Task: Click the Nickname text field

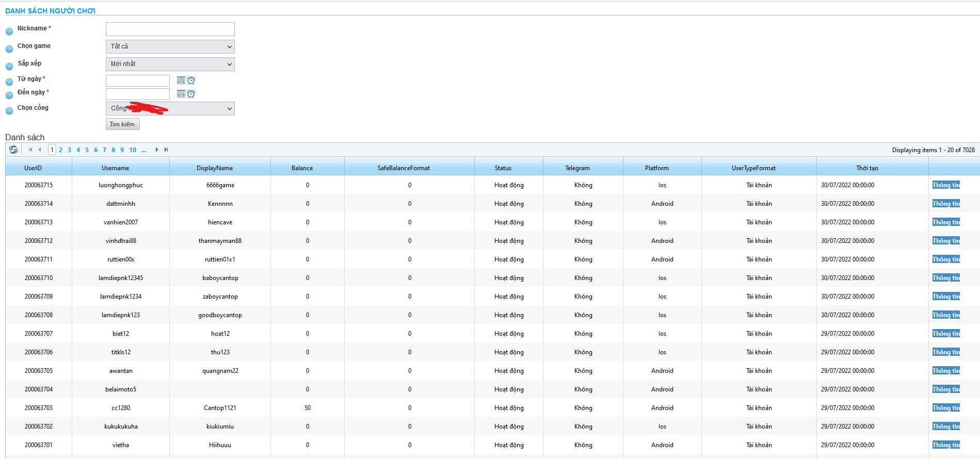Action: [170, 29]
